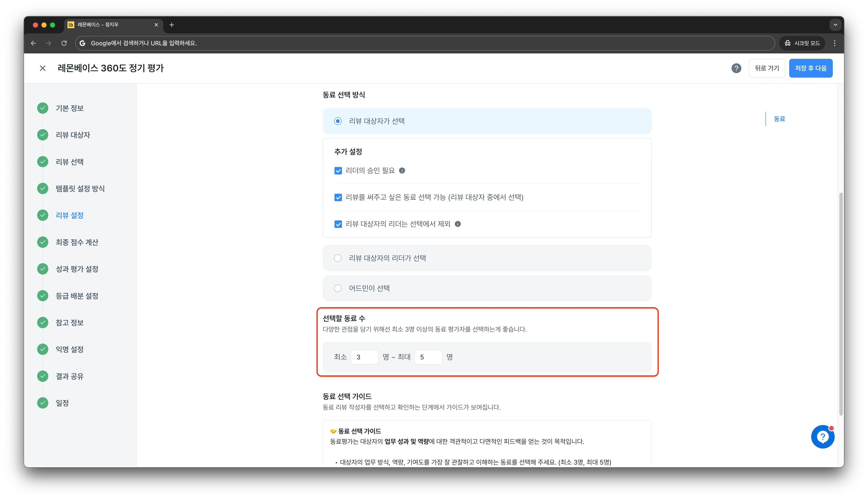Open a new browser tab with plus icon
Image resolution: width=868 pixels, height=499 pixels.
click(172, 25)
